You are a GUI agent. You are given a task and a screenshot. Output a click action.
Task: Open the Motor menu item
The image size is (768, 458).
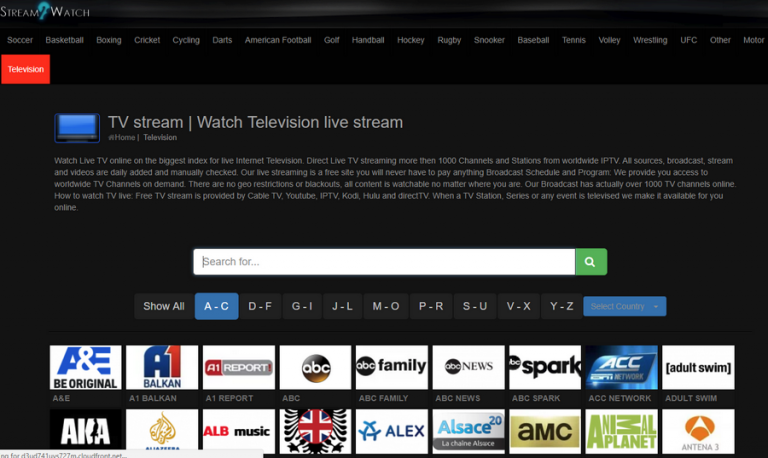tap(753, 40)
